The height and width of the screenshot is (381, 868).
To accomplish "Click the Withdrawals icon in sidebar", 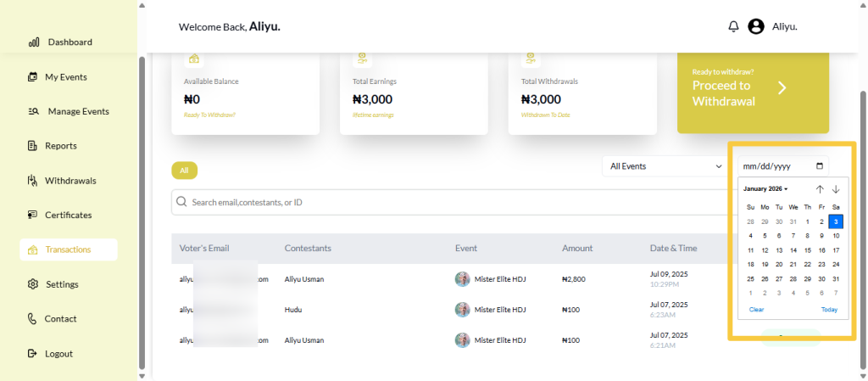I will pos(32,181).
